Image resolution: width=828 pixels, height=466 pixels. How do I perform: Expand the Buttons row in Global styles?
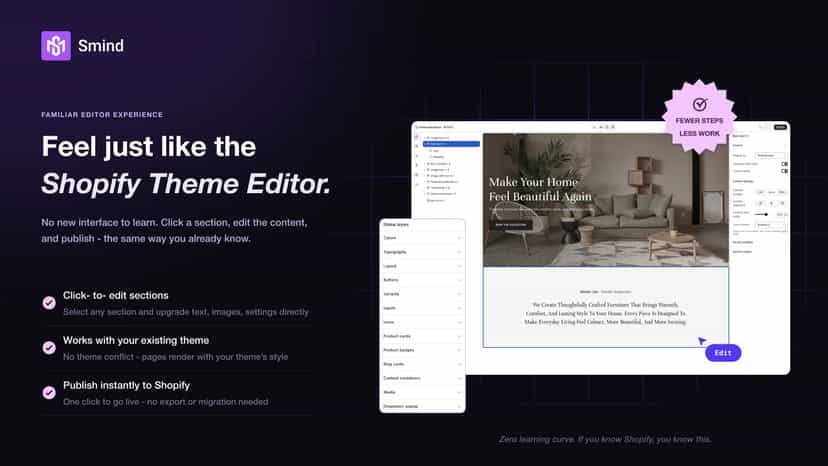click(422, 280)
